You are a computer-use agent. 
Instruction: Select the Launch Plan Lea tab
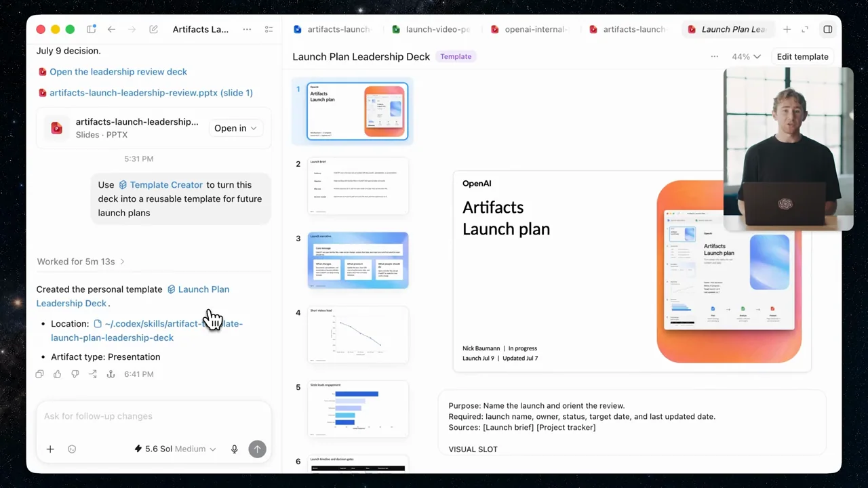pyautogui.click(x=727, y=29)
